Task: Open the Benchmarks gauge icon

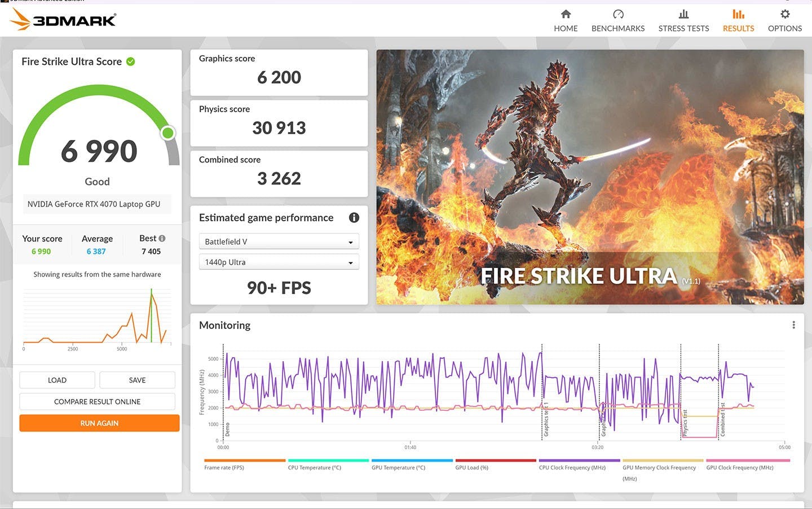Action: click(x=618, y=14)
